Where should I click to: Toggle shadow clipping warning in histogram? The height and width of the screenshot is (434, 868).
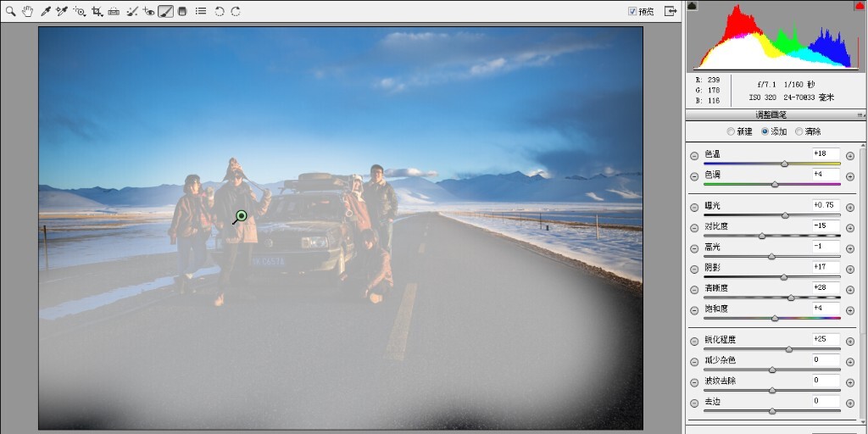692,6
